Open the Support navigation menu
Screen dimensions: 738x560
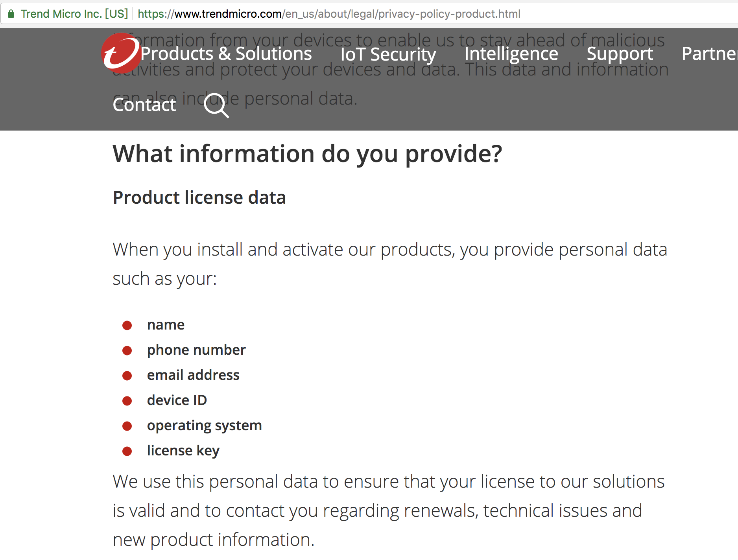(x=620, y=54)
